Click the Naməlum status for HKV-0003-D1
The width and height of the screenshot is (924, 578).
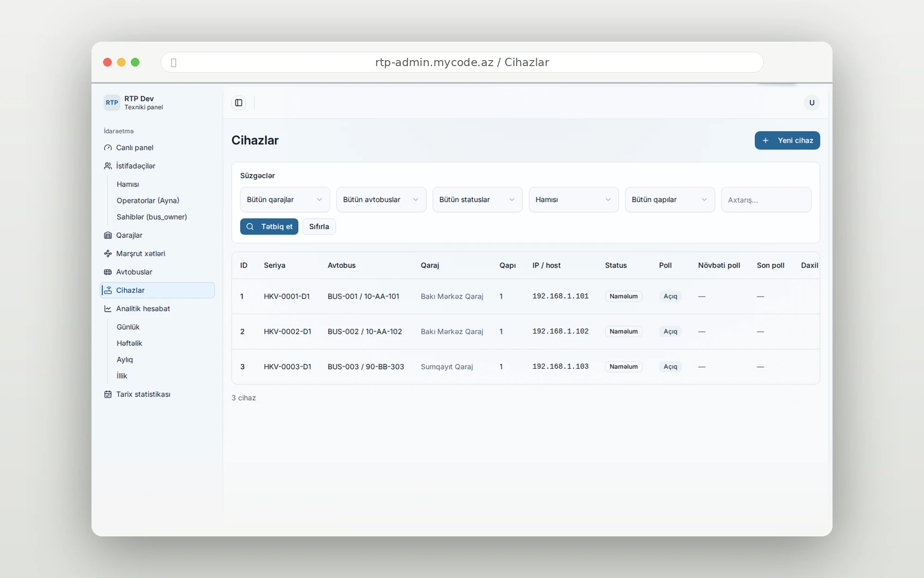point(624,367)
